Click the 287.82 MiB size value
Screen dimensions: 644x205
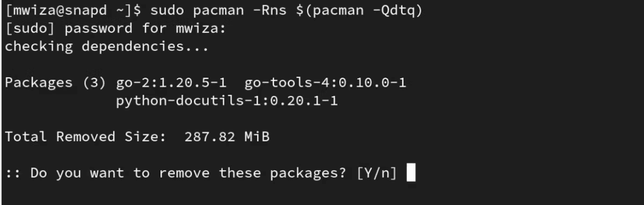[227, 136]
